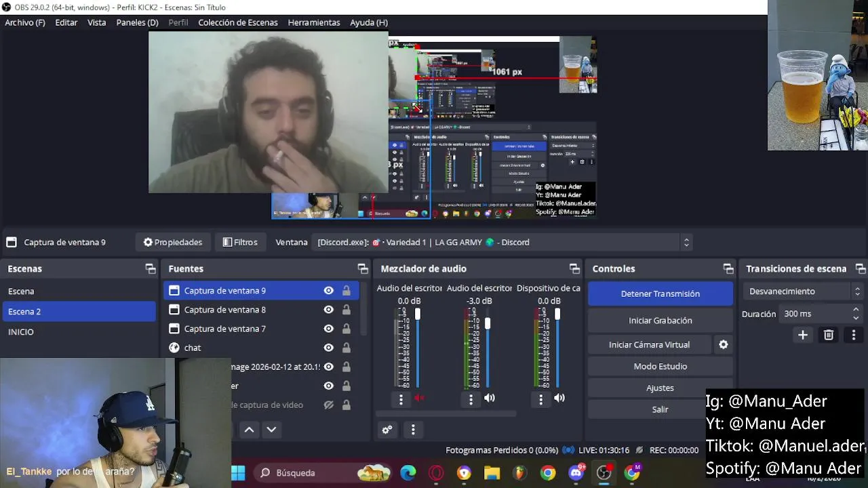Lock the Captura de ventana 8 source
868x488 pixels.
pos(347,310)
